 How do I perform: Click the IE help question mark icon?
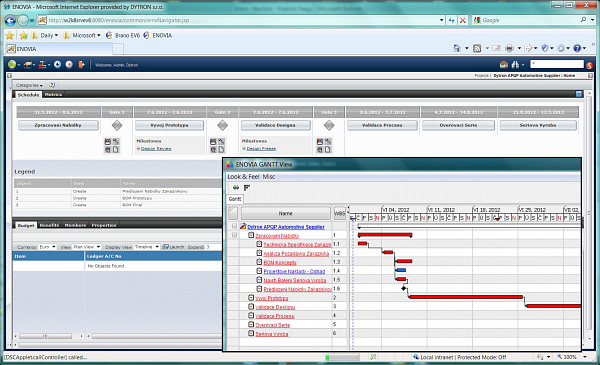[x=577, y=48]
